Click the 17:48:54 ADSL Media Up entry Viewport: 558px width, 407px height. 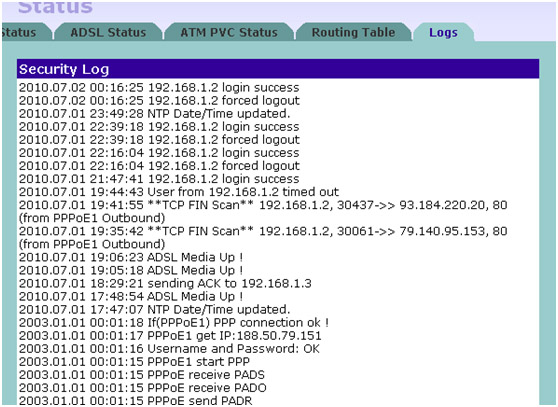click(131, 296)
